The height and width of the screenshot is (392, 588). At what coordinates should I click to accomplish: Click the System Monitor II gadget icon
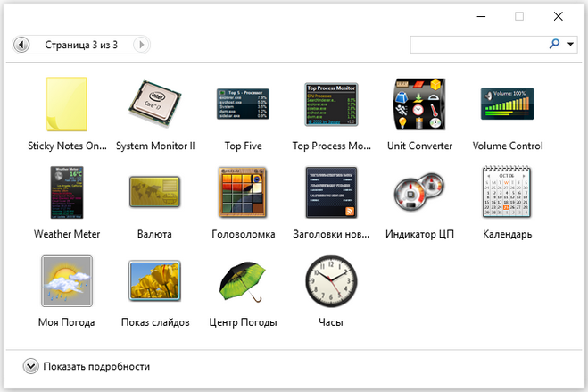pyautogui.click(x=155, y=105)
